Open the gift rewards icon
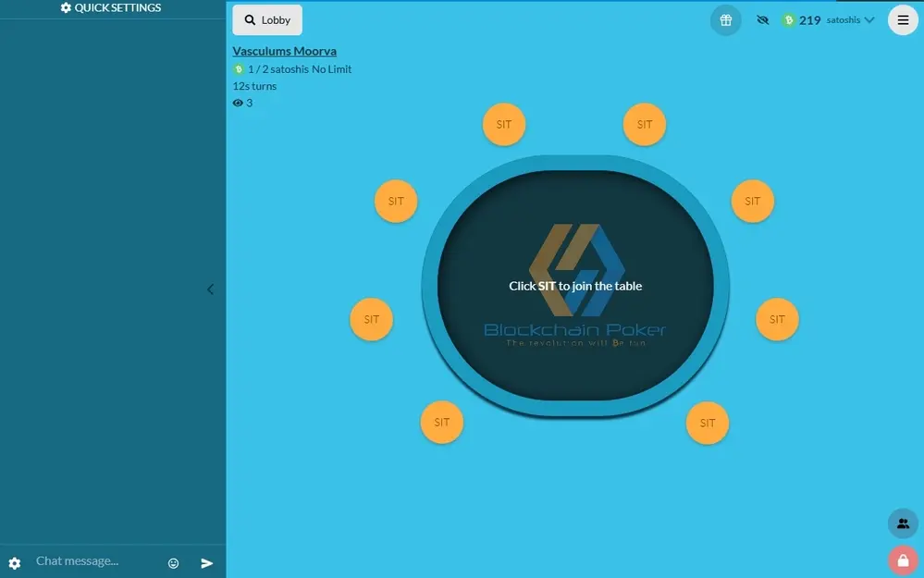The height and width of the screenshot is (578, 924). 725,20
